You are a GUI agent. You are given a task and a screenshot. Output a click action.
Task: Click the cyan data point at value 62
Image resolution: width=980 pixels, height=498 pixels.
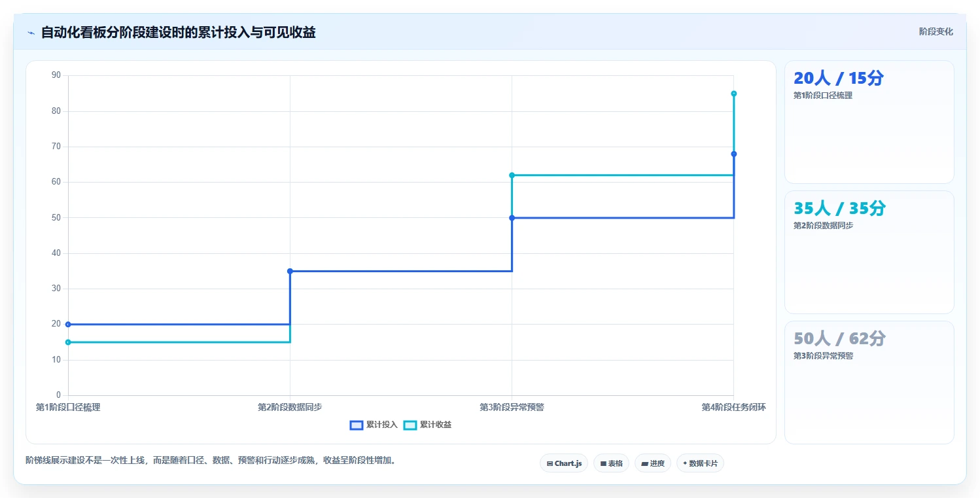pyautogui.click(x=512, y=175)
